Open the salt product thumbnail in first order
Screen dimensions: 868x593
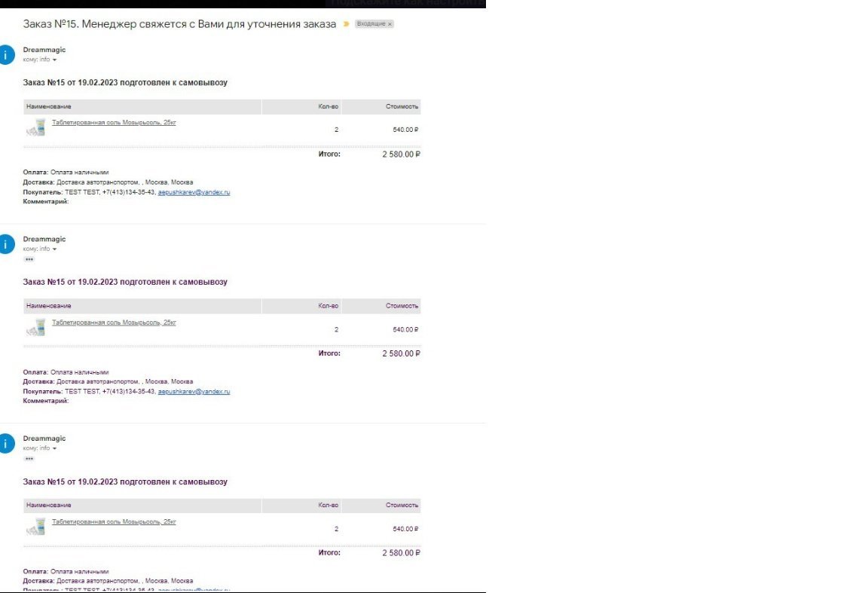(x=36, y=127)
